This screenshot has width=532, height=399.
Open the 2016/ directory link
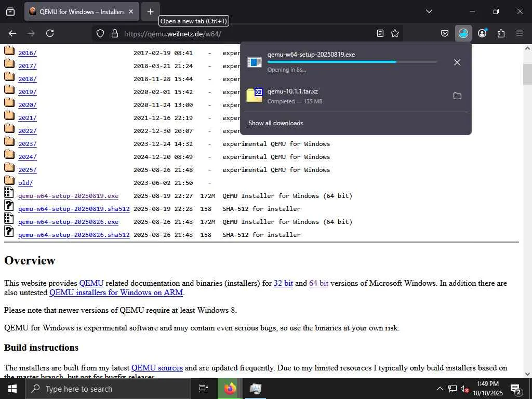pyautogui.click(x=28, y=53)
